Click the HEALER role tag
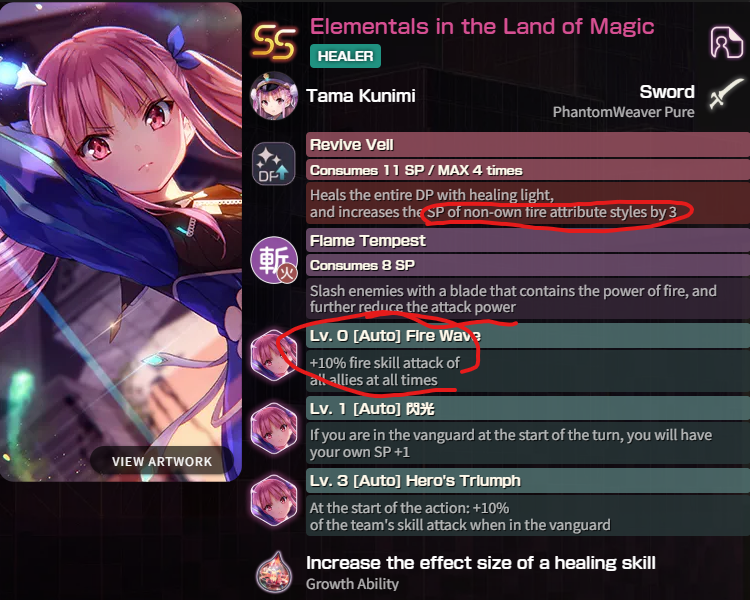Viewport: 750px width, 600px height. coord(345,56)
